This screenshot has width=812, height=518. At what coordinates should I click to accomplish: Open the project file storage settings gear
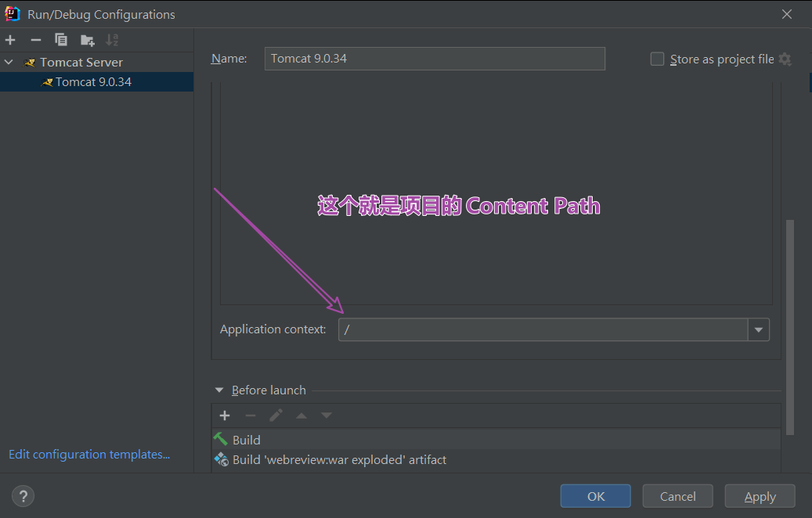coord(785,59)
